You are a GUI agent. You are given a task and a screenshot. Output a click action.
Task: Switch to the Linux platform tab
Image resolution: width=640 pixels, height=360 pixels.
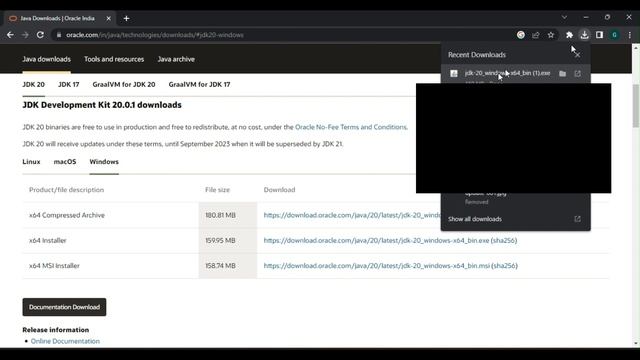click(x=31, y=162)
